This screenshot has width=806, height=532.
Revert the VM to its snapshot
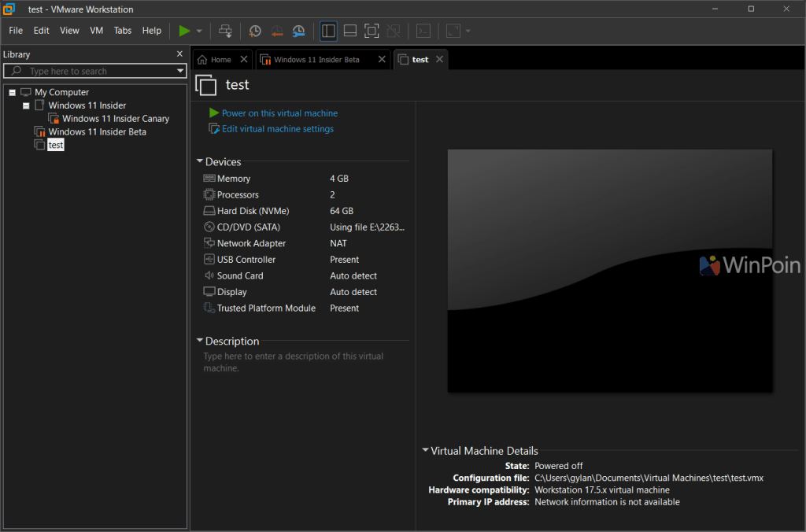pos(276,31)
